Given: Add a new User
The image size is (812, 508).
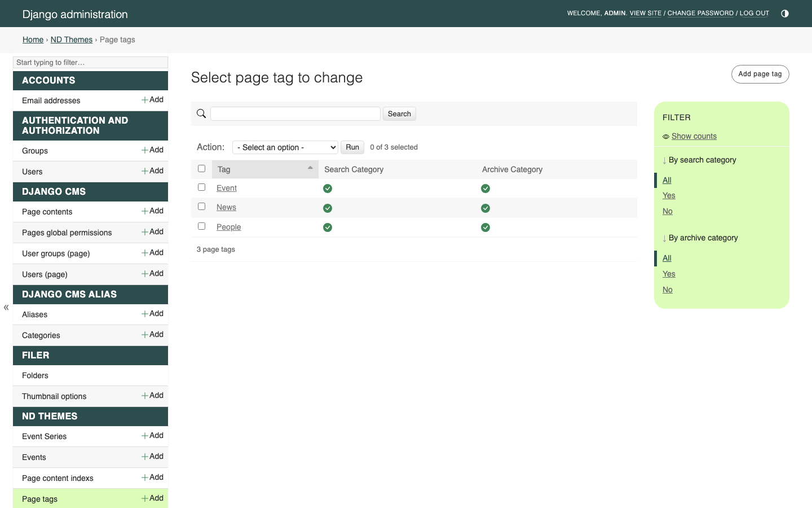Looking at the screenshot, I should [152, 171].
